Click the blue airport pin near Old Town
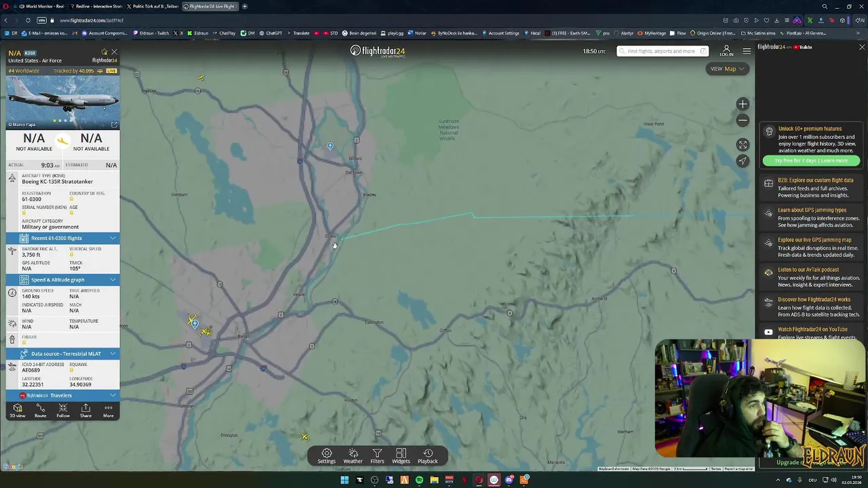The width and height of the screenshot is (868, 488). [330, 146]
